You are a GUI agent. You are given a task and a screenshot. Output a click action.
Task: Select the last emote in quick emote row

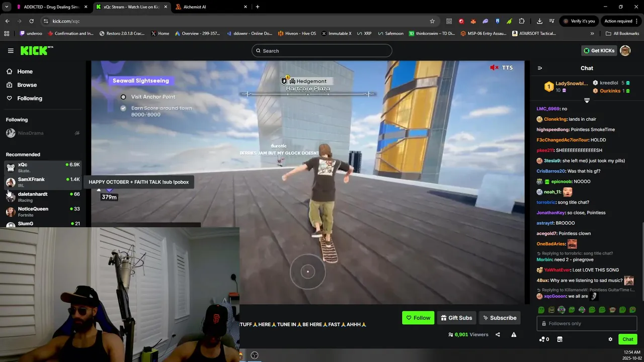632,310
